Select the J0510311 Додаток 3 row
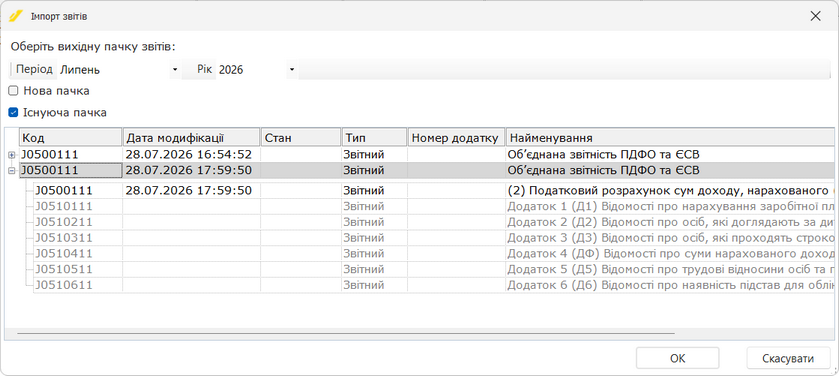The width and height of the screenshot is (839, 376). [433, 238]
